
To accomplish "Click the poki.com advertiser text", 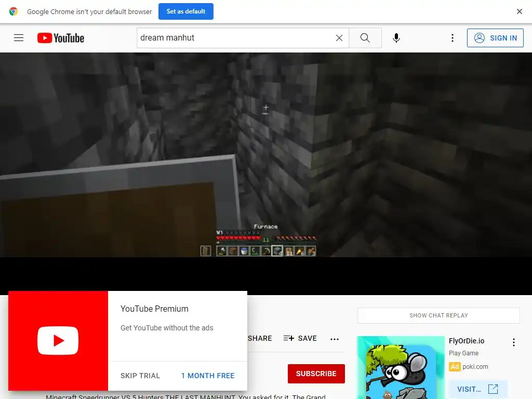I will click(475, 366).
